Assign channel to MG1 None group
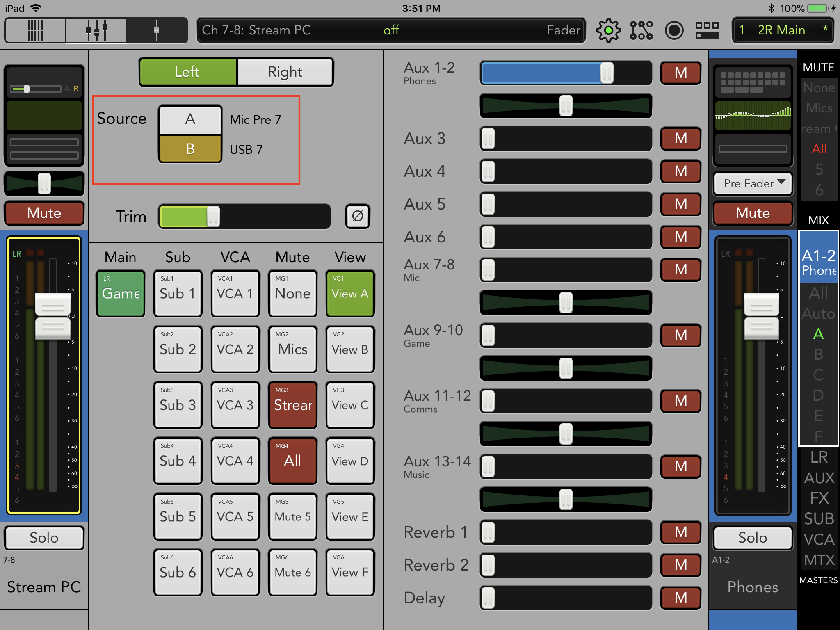 (292, 293)
